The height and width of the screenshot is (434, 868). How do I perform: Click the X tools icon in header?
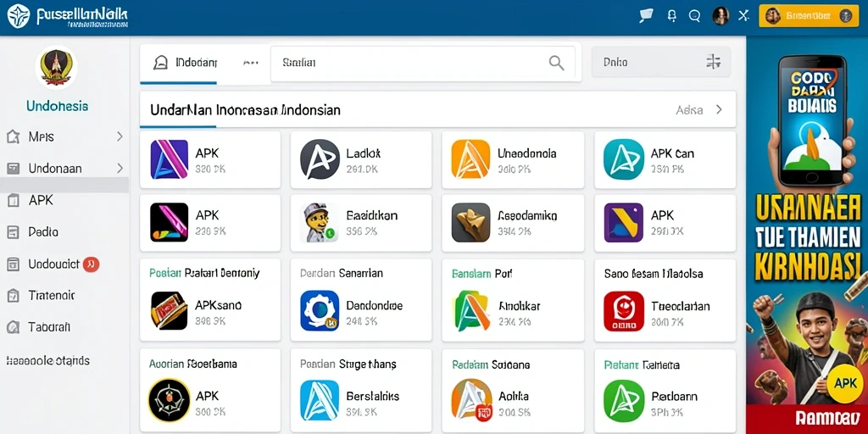[x=744, y=16]
